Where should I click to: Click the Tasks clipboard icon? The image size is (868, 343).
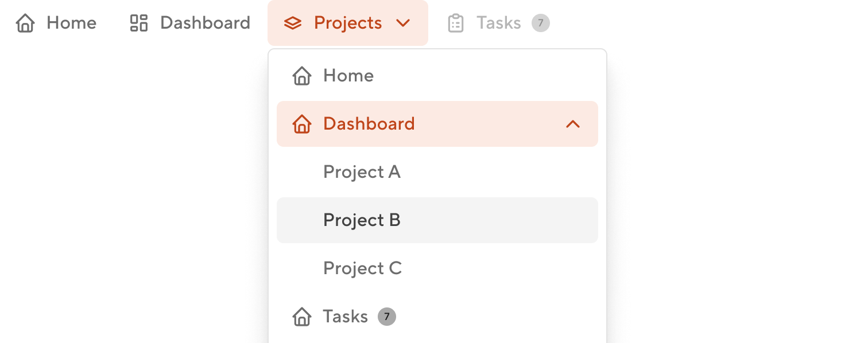(456, 22)
